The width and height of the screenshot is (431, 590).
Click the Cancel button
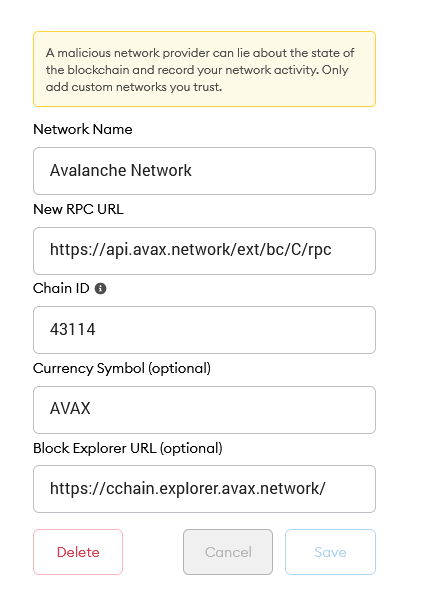point(228,552)
